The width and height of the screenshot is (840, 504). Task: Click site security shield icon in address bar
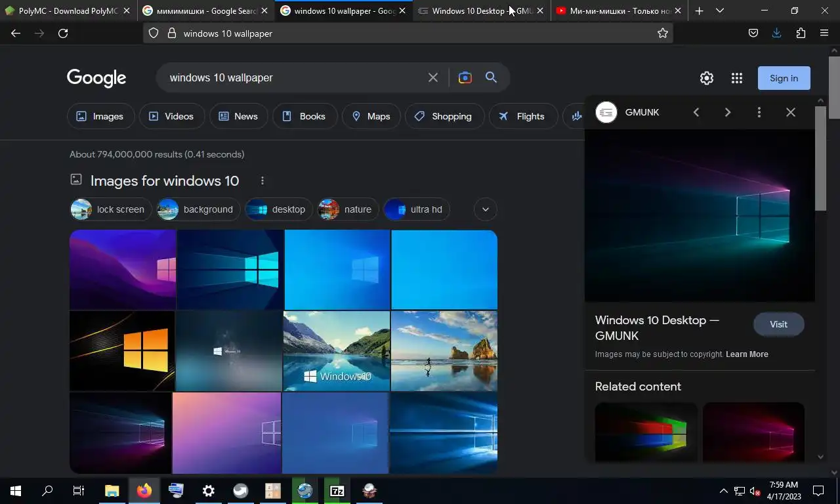(154, 33)
